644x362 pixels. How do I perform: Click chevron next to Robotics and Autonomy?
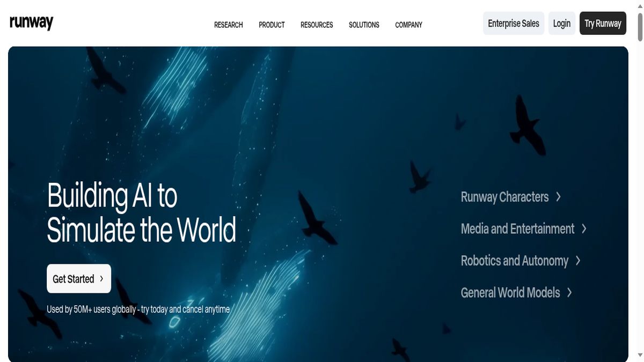[x=578, y=261]
